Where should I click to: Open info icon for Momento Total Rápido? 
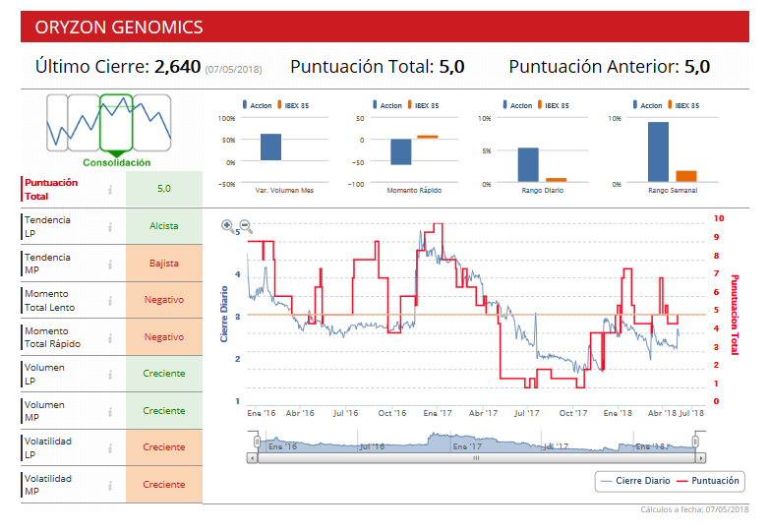(110, 337)
